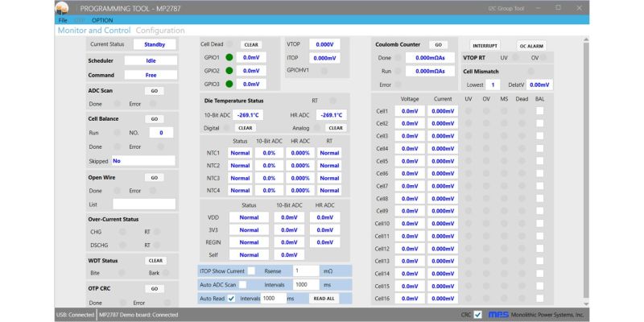Click the GPIO2 green status indicator
Screen dimensions: 644x322
(x=229, y=71)
